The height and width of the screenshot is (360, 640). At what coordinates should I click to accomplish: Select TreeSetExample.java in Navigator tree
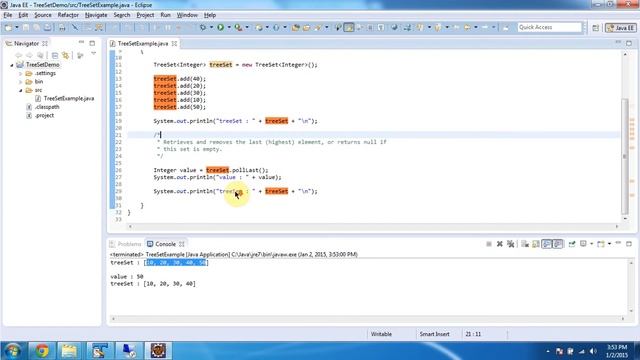click(69, 98)
